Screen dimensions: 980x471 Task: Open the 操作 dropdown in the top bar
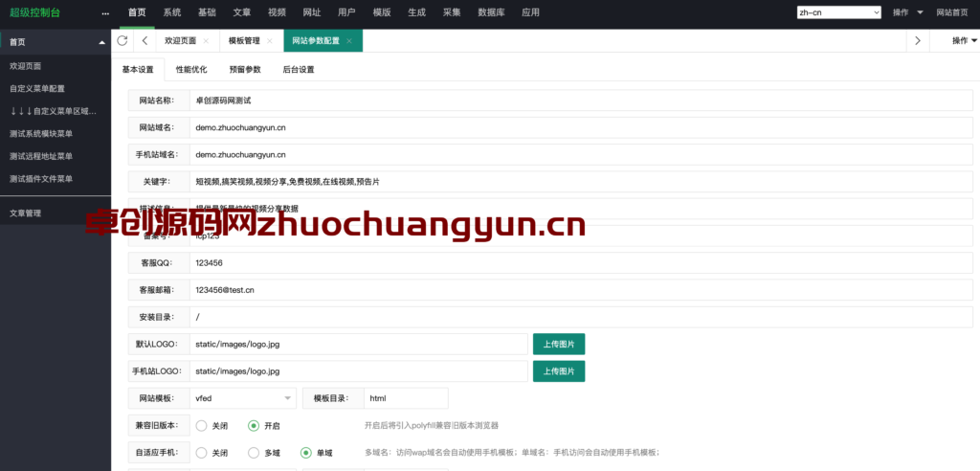908,12
